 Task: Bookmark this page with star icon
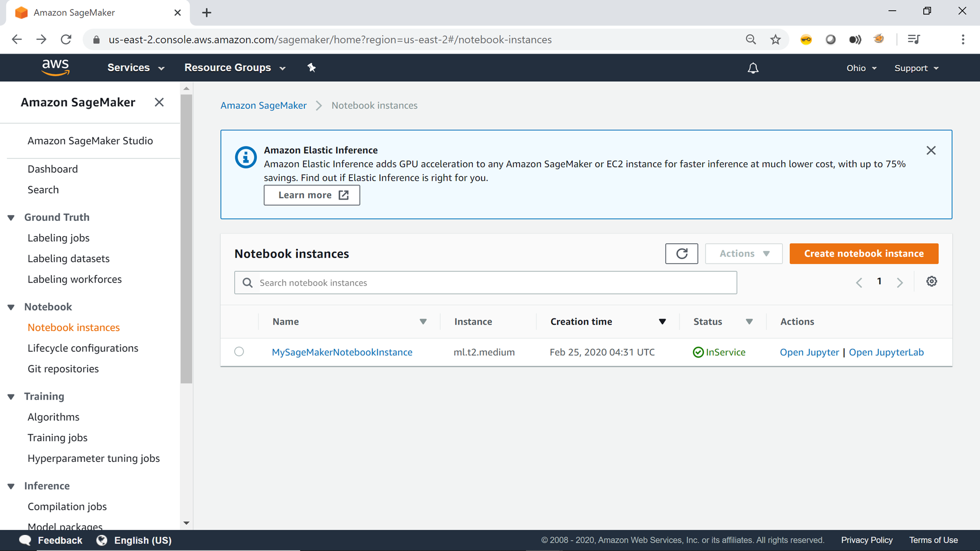[x=775, y=40]
